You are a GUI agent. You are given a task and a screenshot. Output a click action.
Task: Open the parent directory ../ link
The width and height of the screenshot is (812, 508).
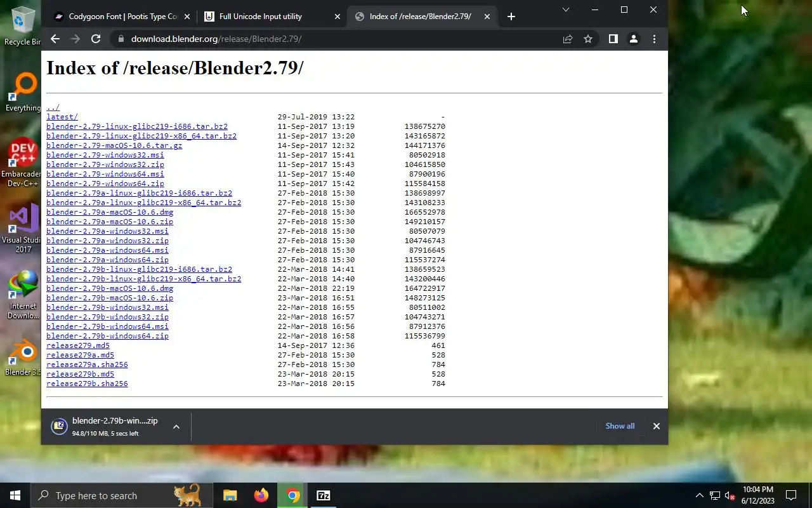pos(53,107)
